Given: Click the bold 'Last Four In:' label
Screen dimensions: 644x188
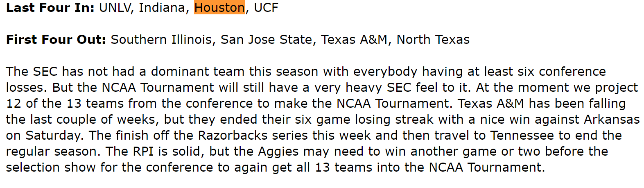Looking at the screenshot, I should (x=50, y=7).
